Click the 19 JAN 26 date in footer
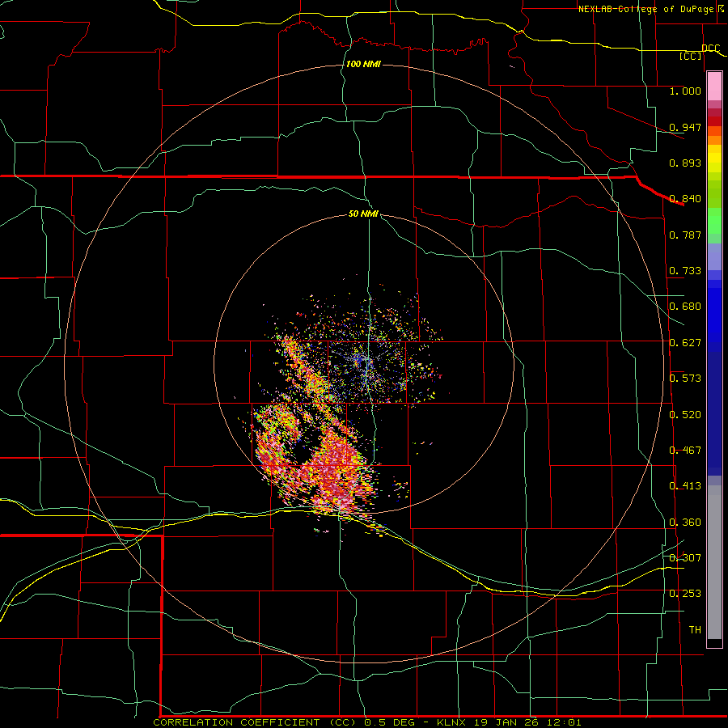728x728 pixels. tap(505, 722)
